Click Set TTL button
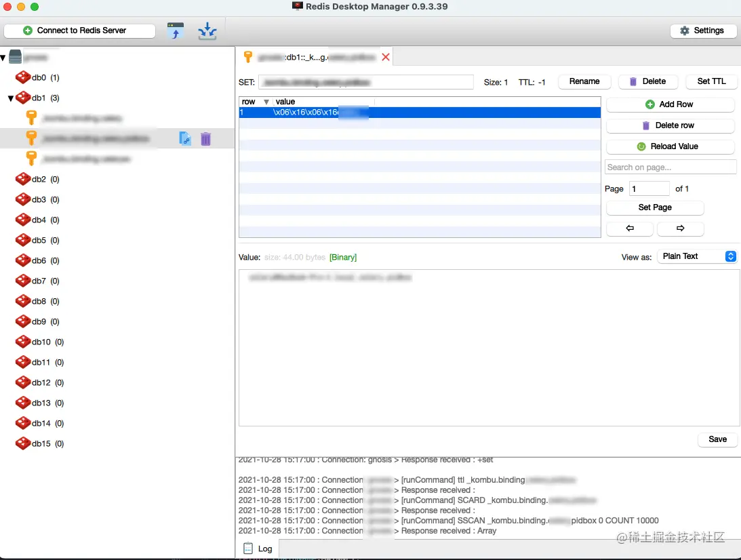 pyautogui.click(x=710, y=81)
